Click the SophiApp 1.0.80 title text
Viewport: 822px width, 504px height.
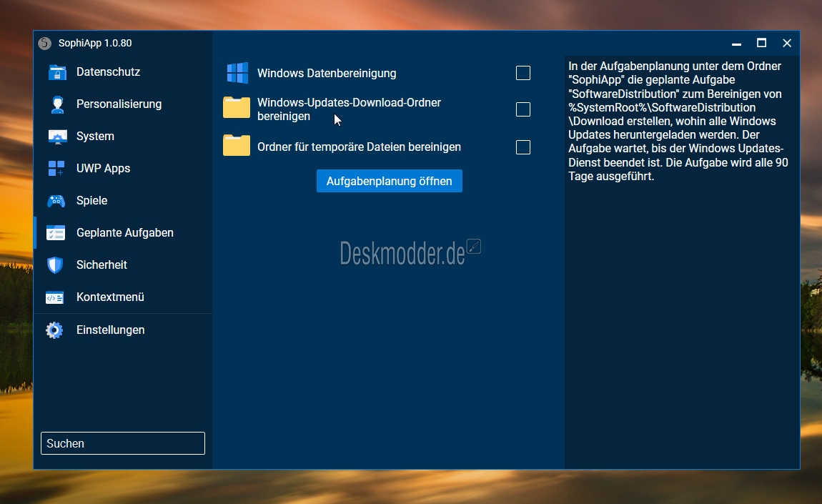click(95, 43)
